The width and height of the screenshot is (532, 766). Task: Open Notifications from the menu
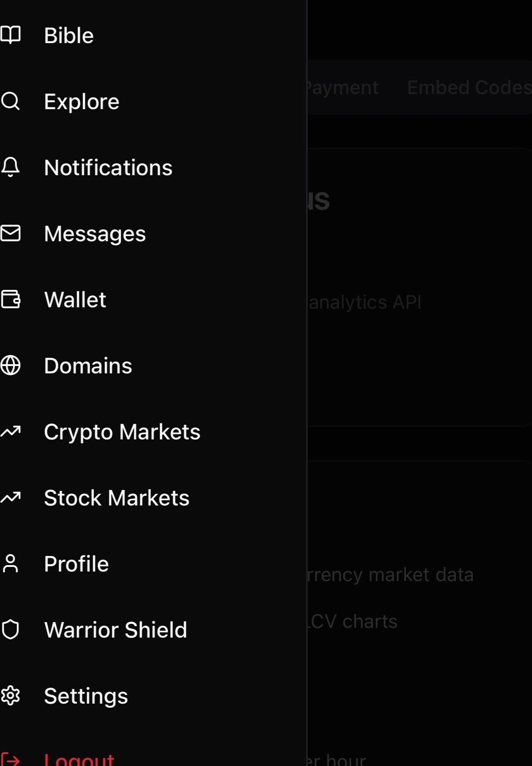tap(108, 168)
